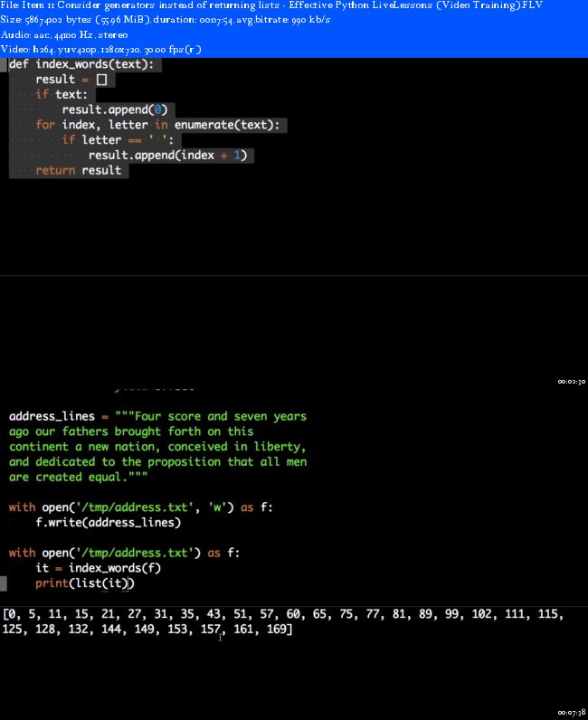Click the 'if text:' code line
The height and width of the screenshot is (720, 588).
tap(62, 95)
